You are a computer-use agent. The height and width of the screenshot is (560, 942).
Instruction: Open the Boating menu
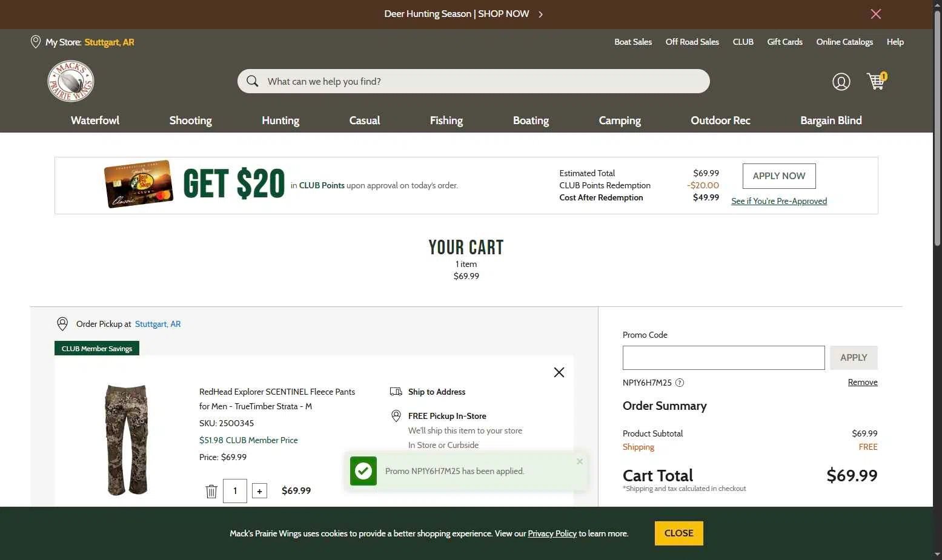pyautogui.click(x=531, y=120)
